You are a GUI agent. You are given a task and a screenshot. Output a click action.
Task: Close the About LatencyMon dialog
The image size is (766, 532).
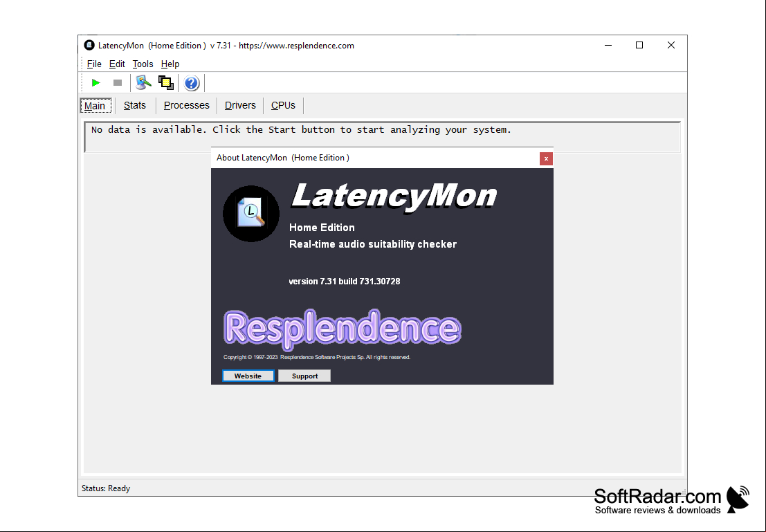(x=546, y=158)
